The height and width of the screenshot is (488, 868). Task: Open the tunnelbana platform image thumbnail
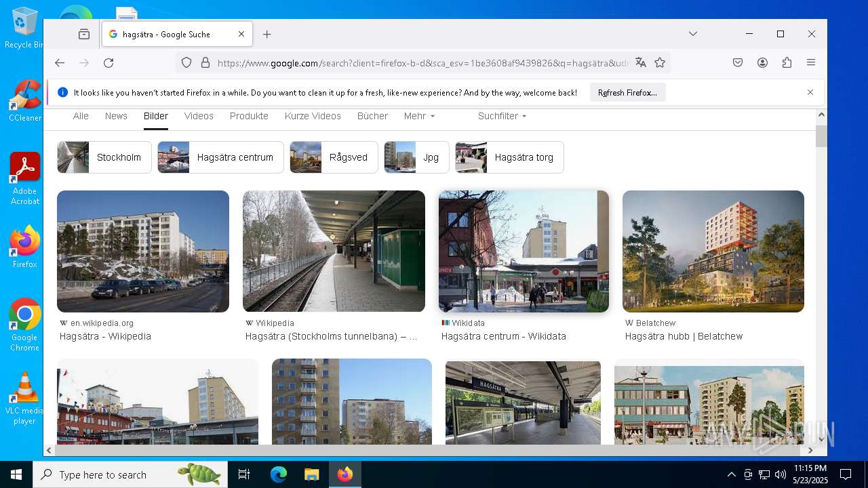(334, 251)
